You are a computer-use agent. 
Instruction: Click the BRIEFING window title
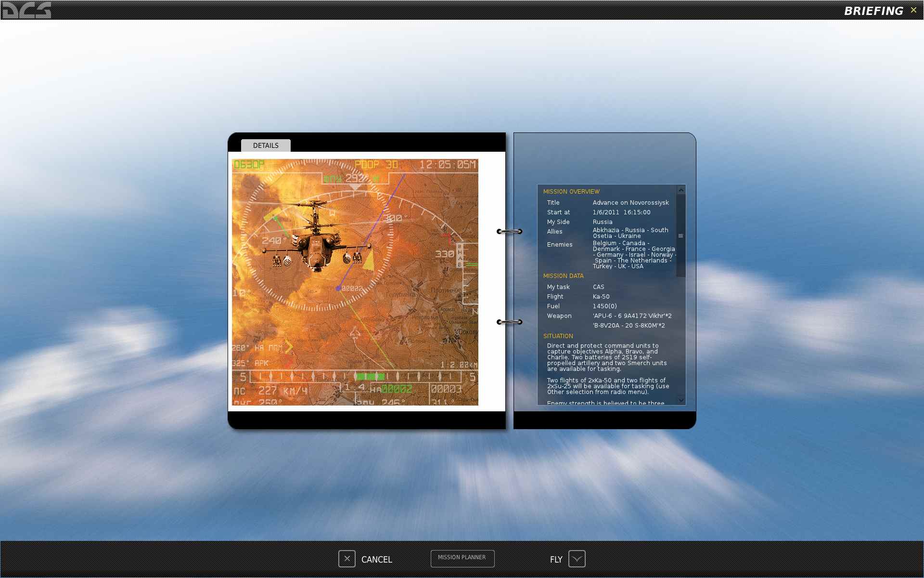point(873,11)
